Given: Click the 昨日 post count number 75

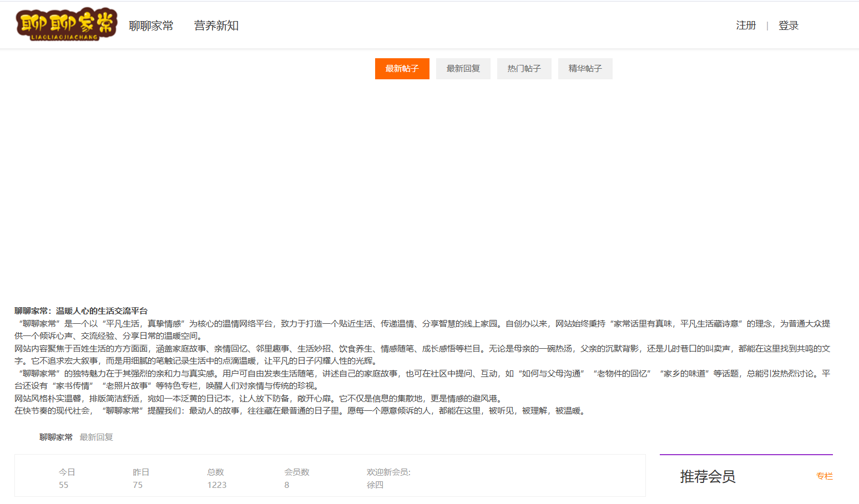Looking at the screenshot, I should (138, 484).
